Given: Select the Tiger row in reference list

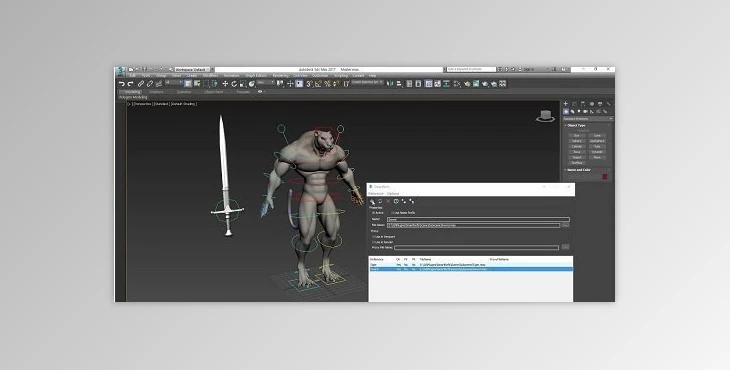Looking at the screenshot, I should (471, 265).
